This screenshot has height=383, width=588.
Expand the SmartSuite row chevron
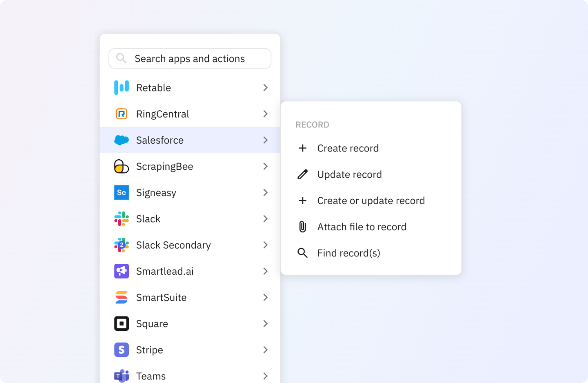tap(265, 297)
